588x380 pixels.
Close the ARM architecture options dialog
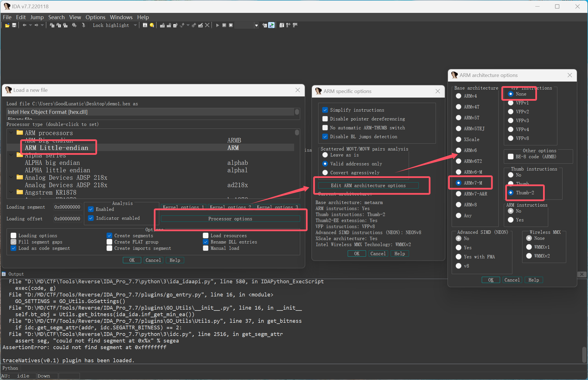(x=570, y=75)
